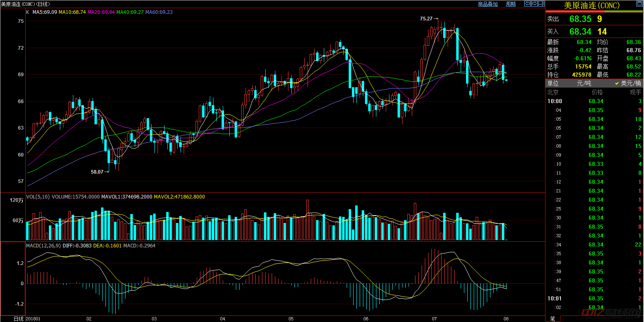Viewport: 644px width, 322px height.
Task: Click the 昨结 value 68.76
Action: tap(634, 51)
